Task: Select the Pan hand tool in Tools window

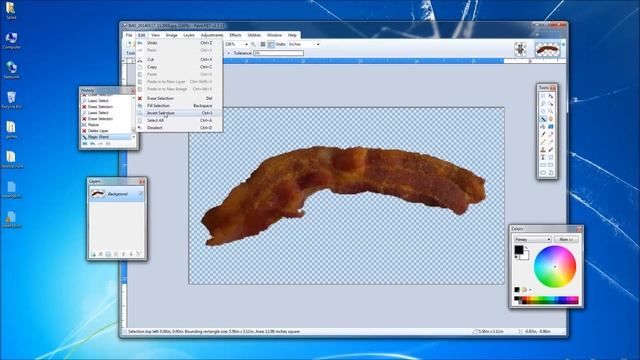Action: coord(551,118)
